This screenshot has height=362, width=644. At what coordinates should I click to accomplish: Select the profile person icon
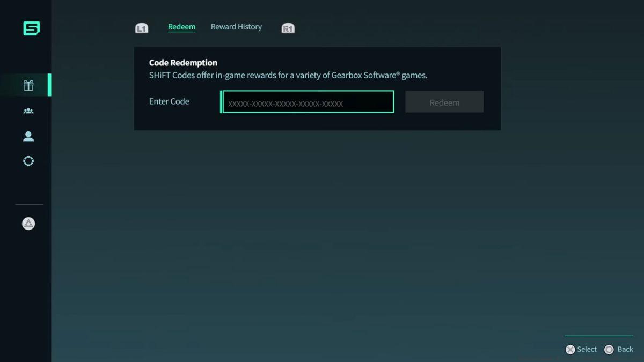tap(29, 136)
